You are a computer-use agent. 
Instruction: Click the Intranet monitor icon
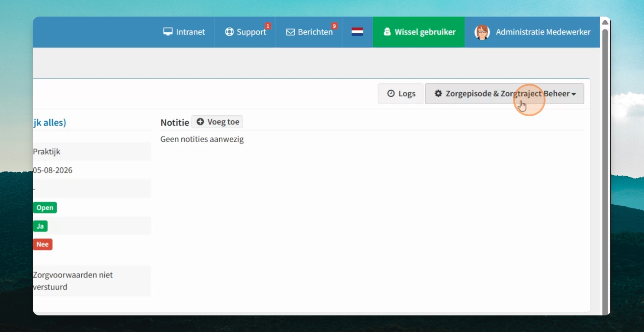click(168, 32)
